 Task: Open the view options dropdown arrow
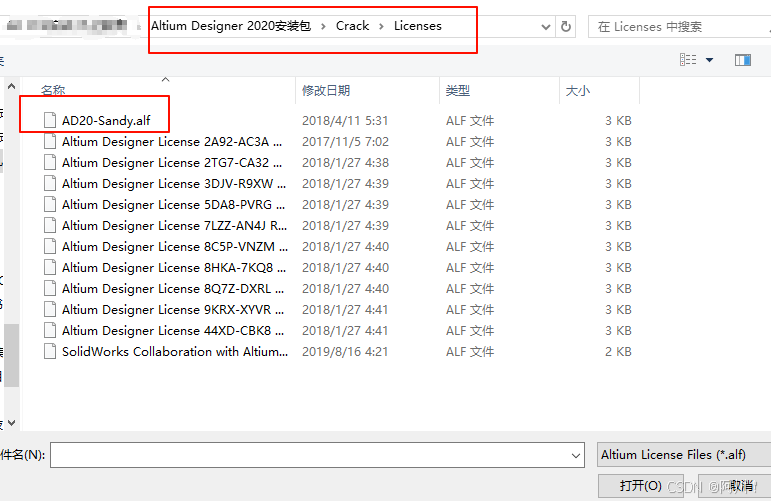(x=710, y=60)
